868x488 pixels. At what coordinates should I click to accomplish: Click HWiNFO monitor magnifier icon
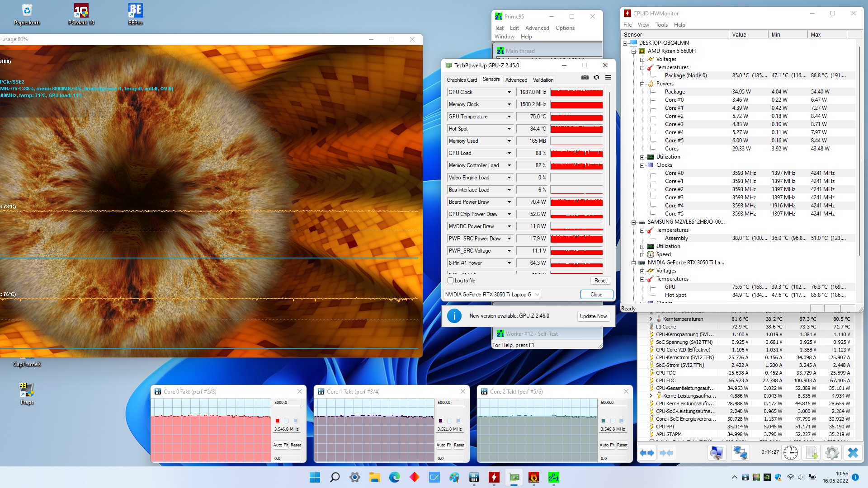point(717,453)
